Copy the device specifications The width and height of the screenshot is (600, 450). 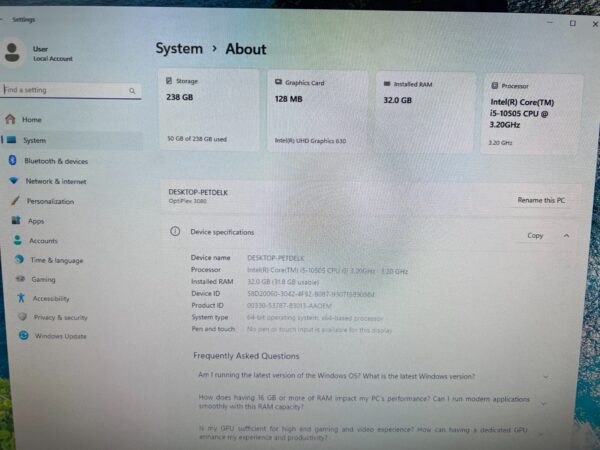tap(535, 235)
